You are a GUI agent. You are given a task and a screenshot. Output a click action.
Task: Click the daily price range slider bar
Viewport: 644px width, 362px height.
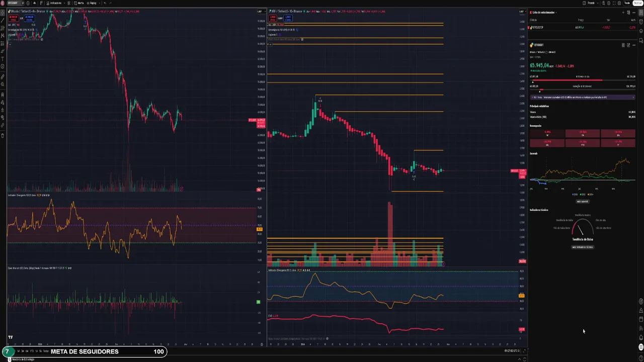583,79
